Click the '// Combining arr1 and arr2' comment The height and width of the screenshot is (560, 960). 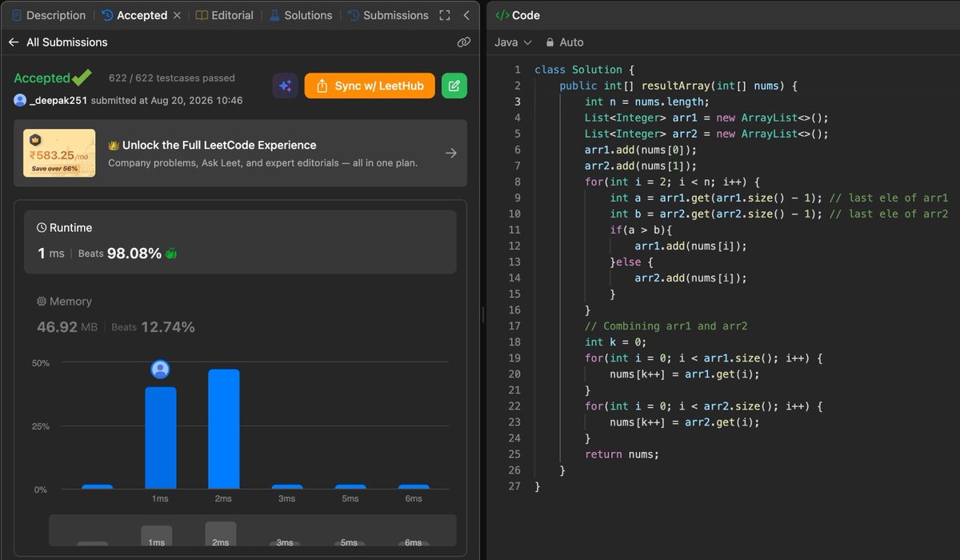click(666, 326)
